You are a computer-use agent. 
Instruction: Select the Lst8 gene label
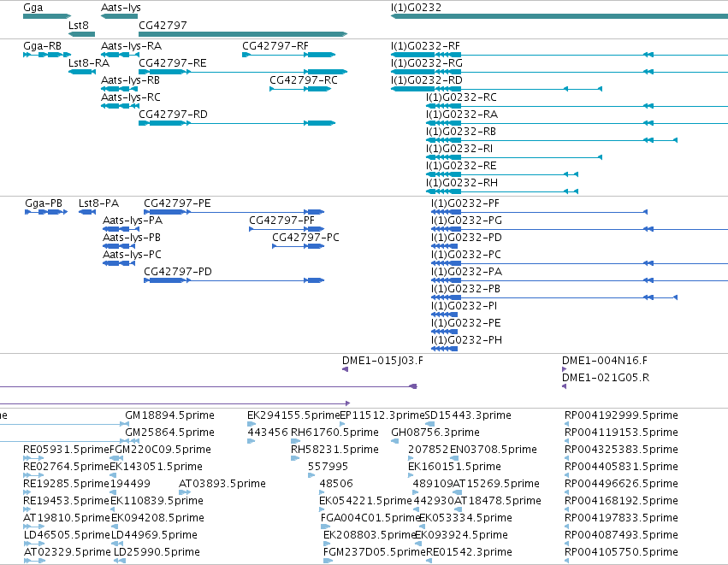[x=79, y=26]
